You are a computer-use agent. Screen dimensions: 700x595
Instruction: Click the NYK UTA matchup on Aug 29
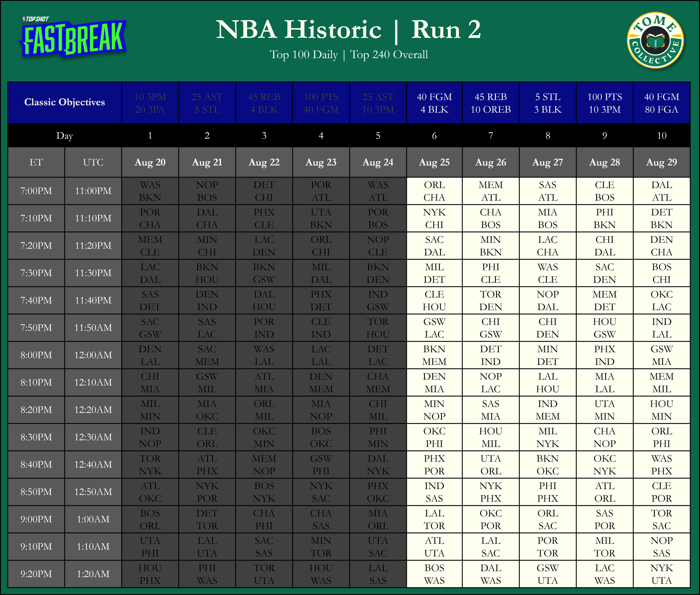click(x=661, y=574)
